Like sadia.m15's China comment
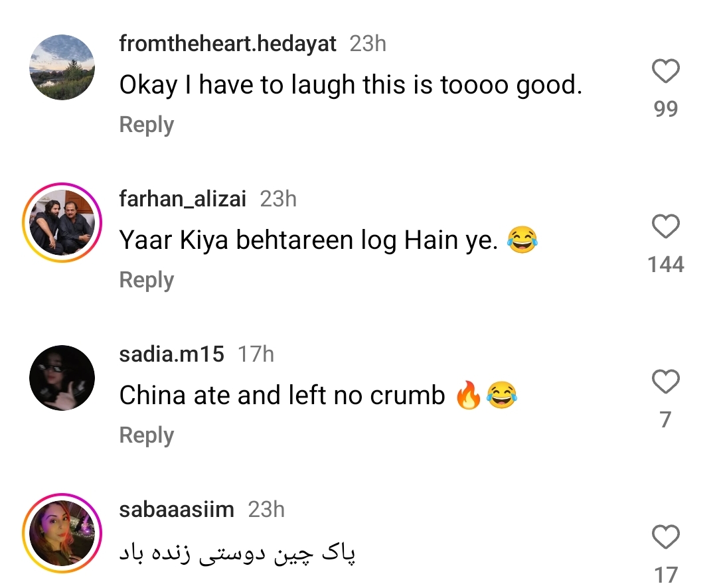Screen dimensions: 717x588 (665, 382)
